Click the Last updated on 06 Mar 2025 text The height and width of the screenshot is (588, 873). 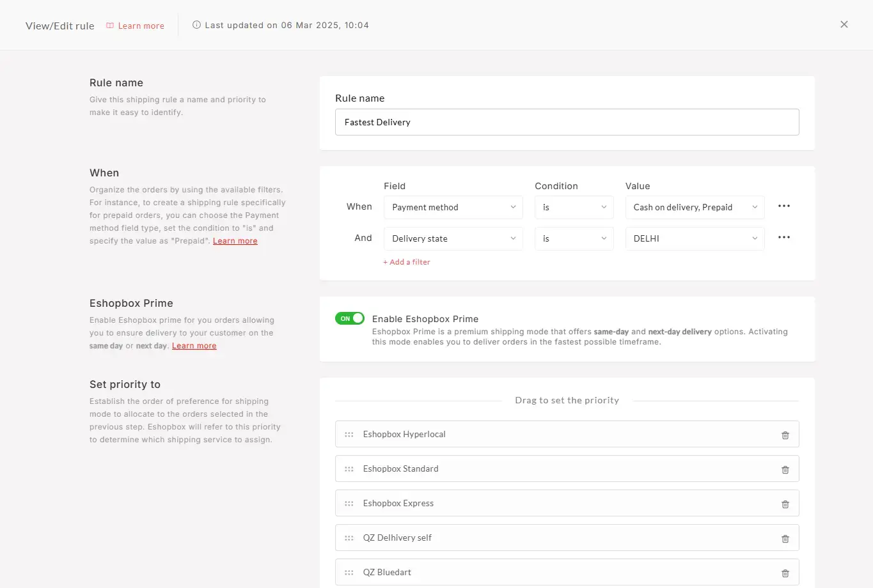tap(287, 25)
